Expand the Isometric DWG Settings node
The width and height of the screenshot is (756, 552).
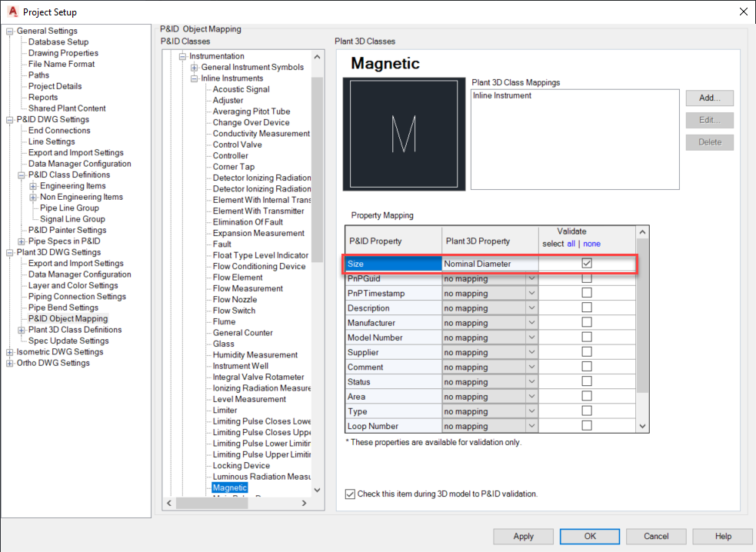[x=10, y=352]
